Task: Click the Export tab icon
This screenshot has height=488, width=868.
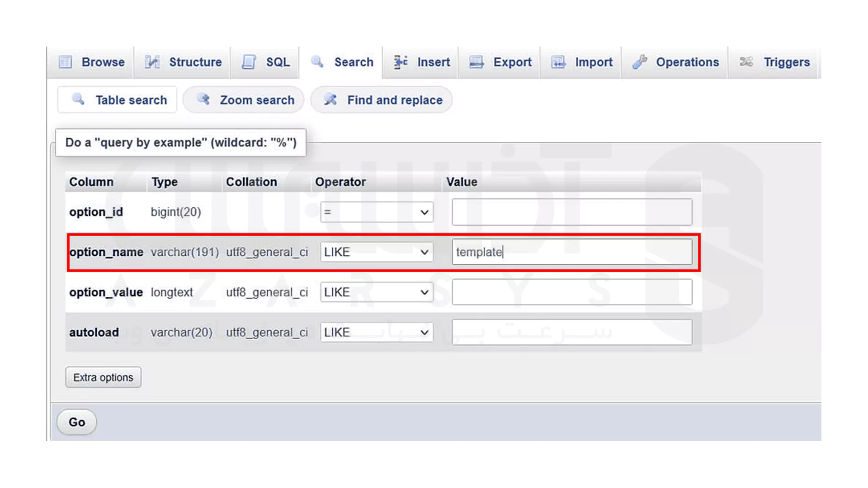Action: (x=476, y=62)
